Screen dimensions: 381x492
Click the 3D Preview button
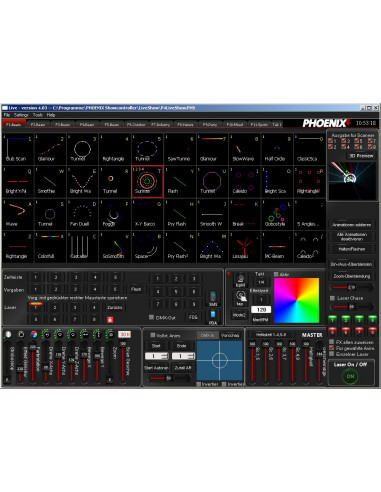tap(361, 156)
